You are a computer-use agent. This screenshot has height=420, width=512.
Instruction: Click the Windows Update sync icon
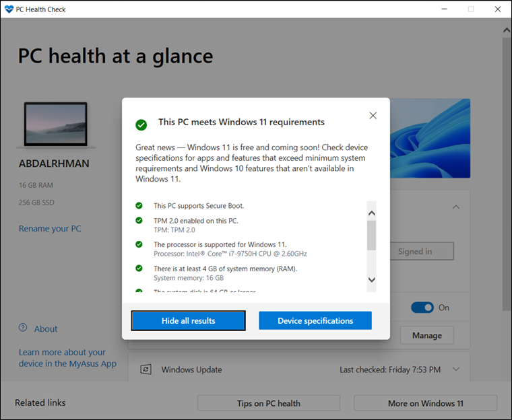point(146,370)
